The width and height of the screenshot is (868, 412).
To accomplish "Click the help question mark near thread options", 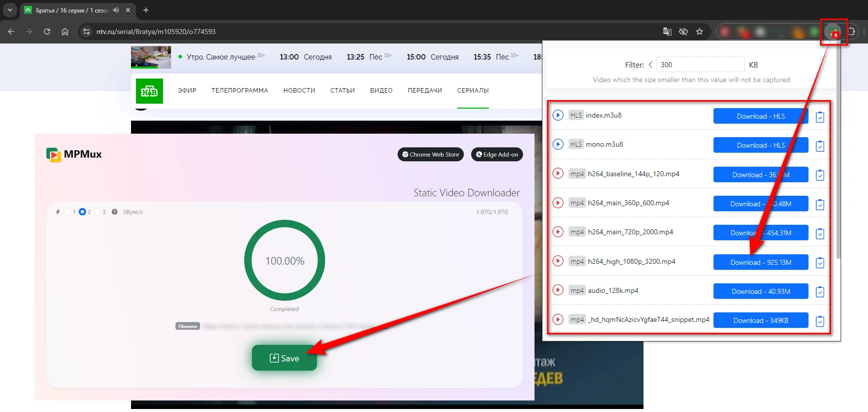I will (x=114, y=212).
